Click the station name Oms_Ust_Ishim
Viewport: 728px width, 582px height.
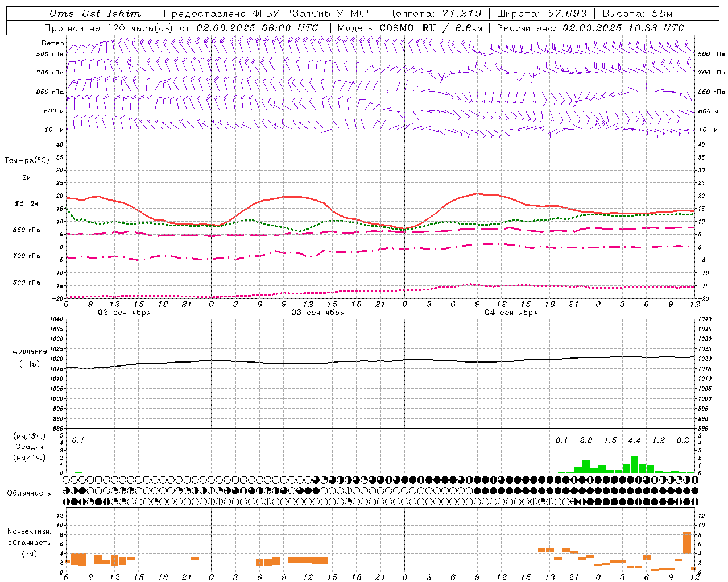95,14
